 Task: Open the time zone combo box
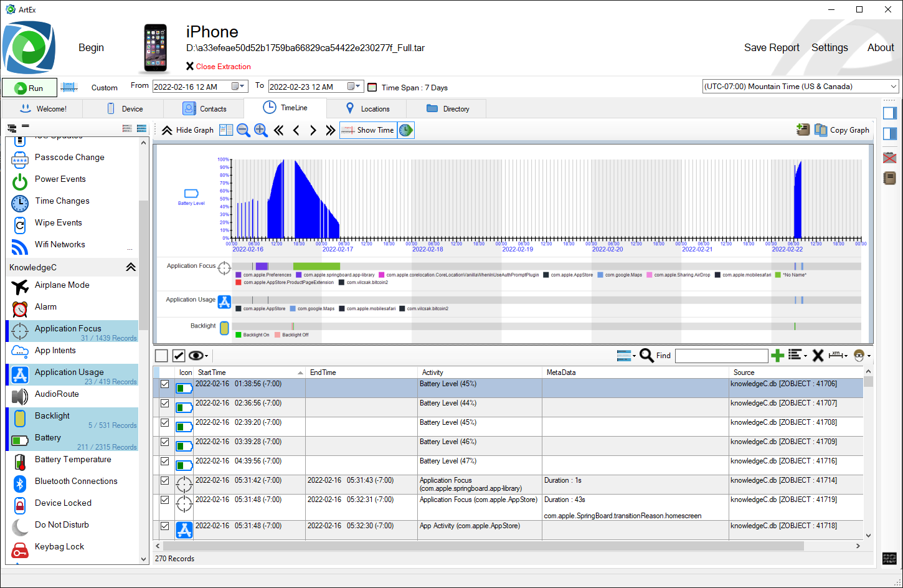pos(800,87)
